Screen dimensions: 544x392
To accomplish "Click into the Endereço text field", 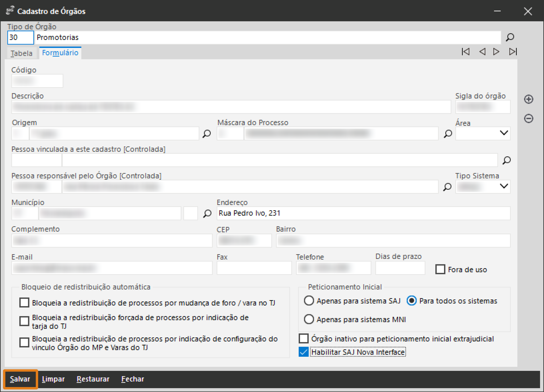I will coord(363,213).
